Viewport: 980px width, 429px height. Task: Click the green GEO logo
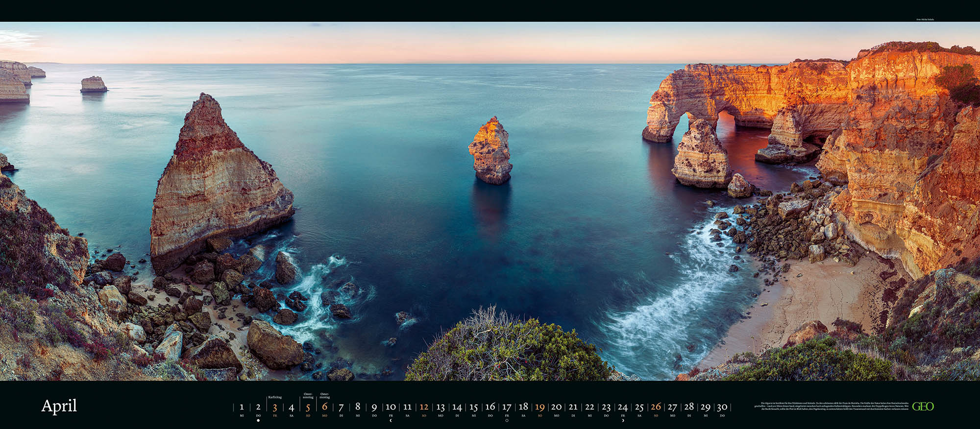(923, 406)
